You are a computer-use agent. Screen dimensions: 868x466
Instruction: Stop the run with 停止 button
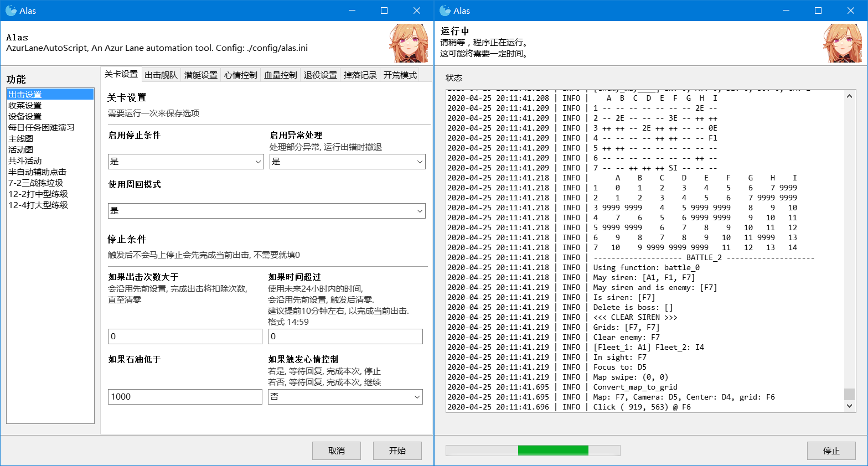(x=831, y=451)
